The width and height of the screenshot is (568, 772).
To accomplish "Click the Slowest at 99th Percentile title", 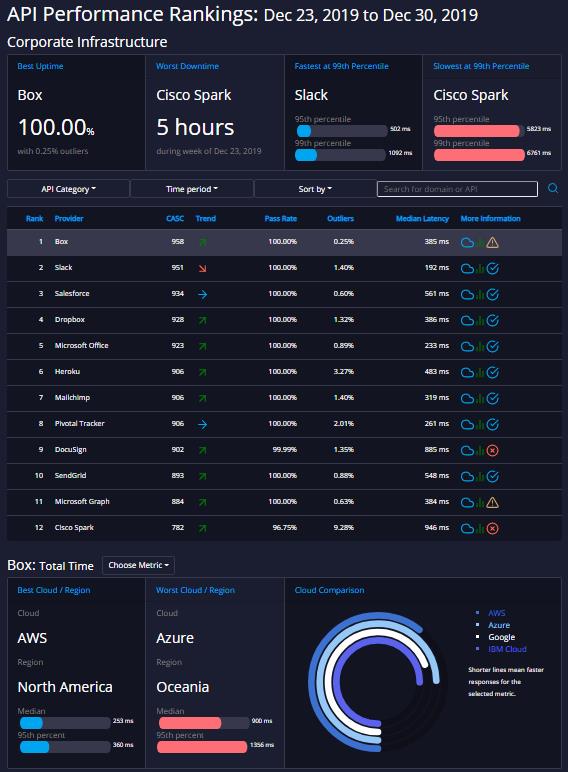I will (481, 66).
